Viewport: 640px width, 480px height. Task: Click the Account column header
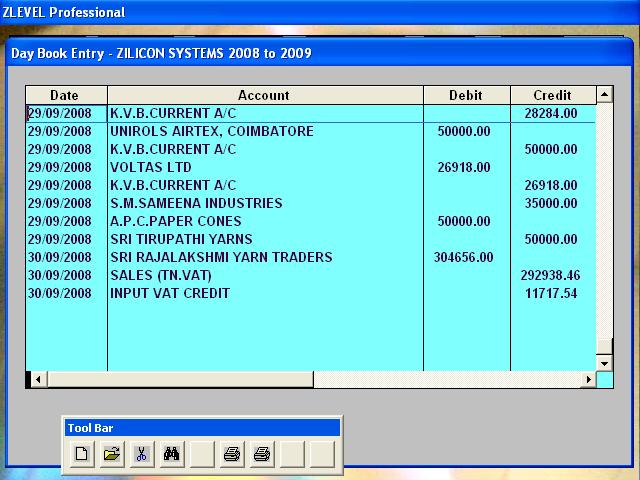(x=264, y=95)
